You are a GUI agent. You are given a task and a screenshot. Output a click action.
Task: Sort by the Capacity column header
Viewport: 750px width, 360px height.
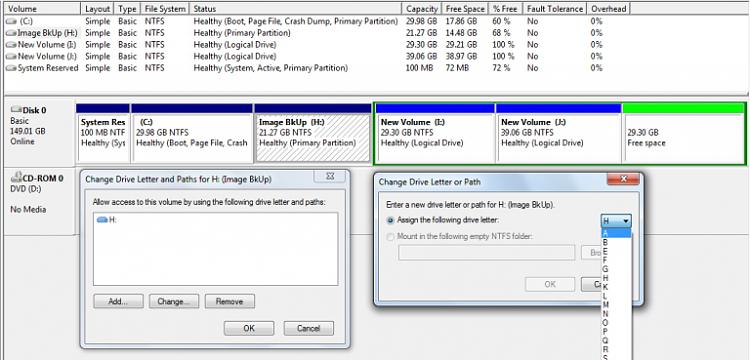tap(422, 9)
